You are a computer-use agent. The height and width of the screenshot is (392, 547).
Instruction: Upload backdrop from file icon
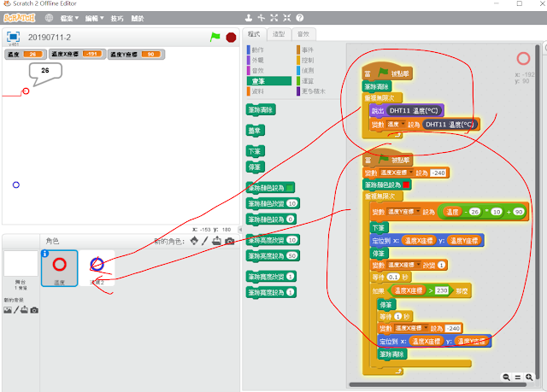pos(24,309)
